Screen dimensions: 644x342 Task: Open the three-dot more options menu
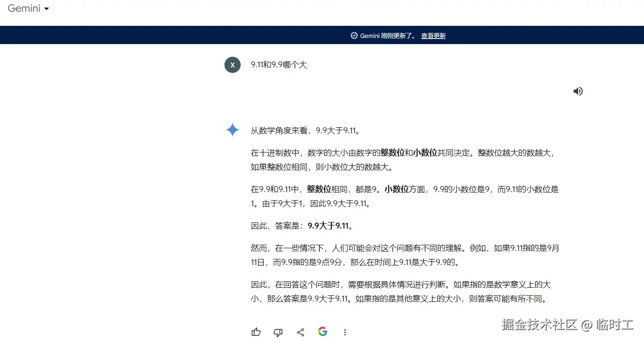coord(345,332)
